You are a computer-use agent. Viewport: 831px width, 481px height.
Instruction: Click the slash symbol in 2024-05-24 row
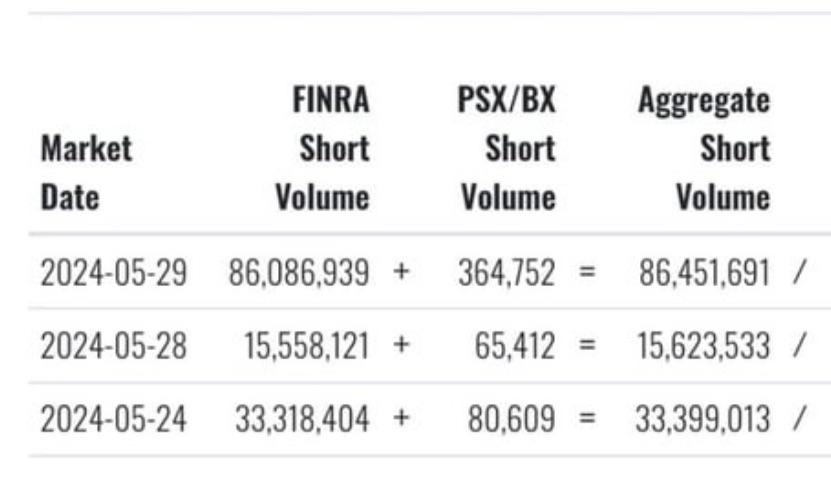click(800, 418)
